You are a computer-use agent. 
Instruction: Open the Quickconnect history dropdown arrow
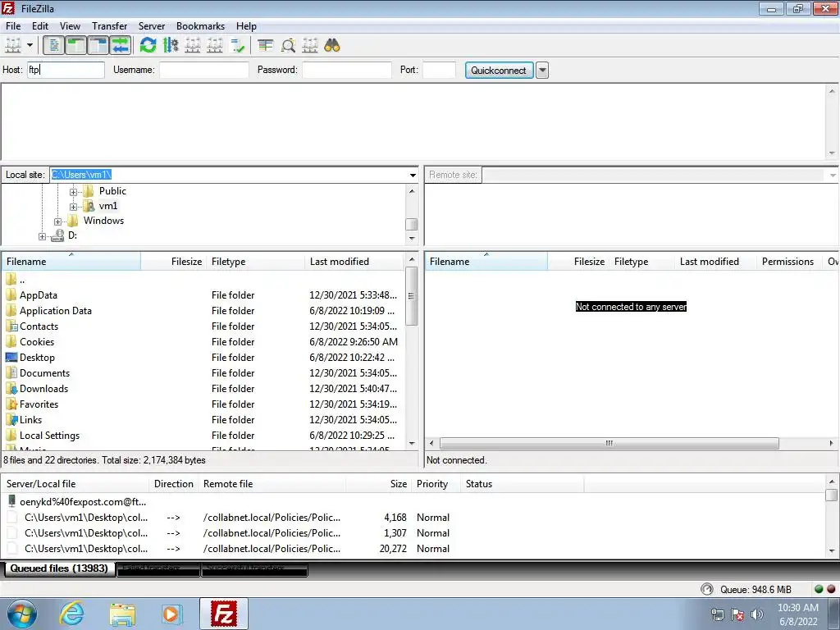point(542,71)
